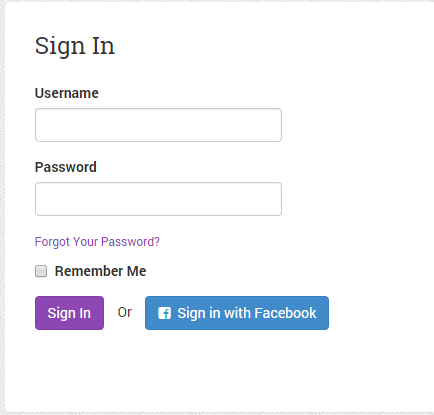Image resolution: width=434 pixels, height=415 pixels.
Task: Click the purple Sign In button
Action: coord(69,313)
